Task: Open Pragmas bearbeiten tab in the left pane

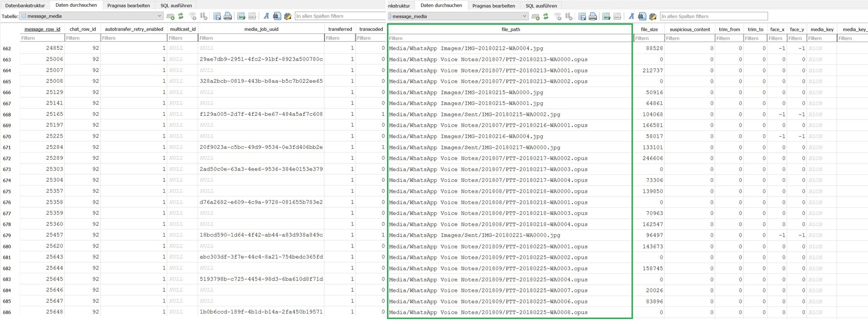Action: [128, 5]
